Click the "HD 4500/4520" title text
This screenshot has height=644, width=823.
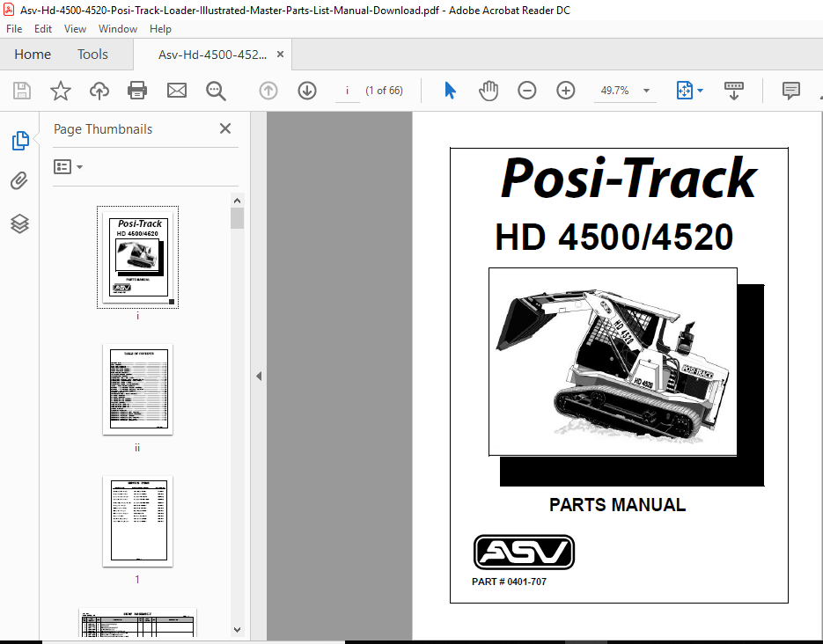click(x=614, y=237)
